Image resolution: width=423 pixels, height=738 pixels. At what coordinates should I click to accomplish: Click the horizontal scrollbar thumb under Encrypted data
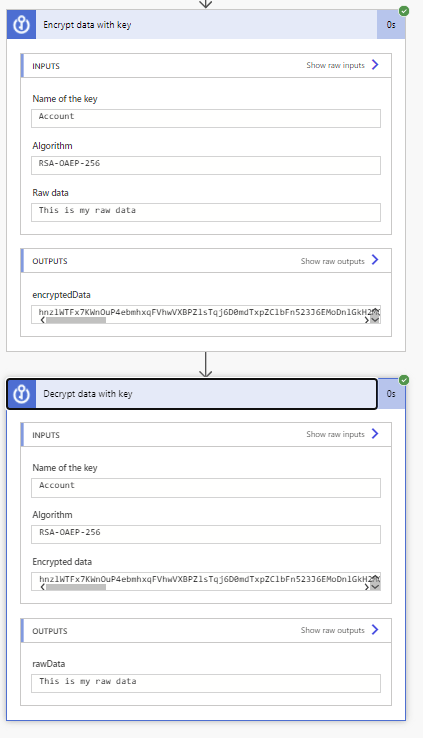pos(76,587)
